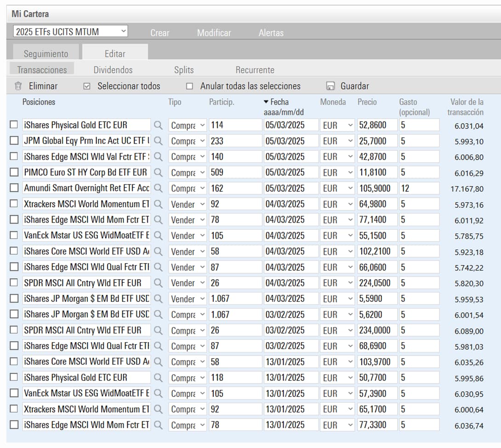This screenshot has width=501, height=448.
Task: Click the Particip. field showing 233
Action: [x=235, y=141]
